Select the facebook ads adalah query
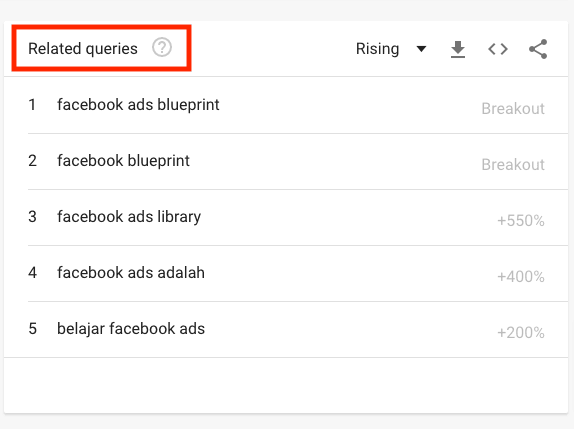This screenshot has width=574, height=429. [131, 273]
